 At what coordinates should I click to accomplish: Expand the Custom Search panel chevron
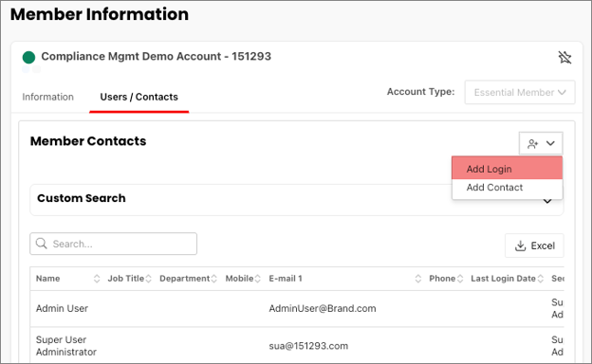coord(547,201)
